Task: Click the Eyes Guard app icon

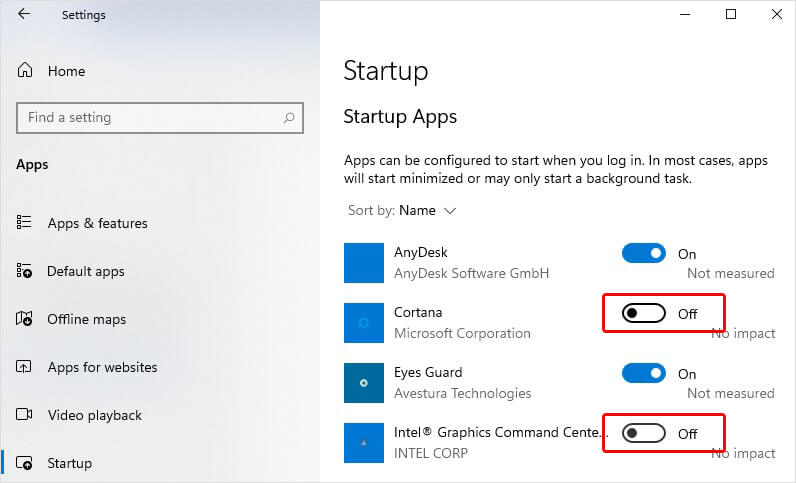Action: click(x=364, y=382)
